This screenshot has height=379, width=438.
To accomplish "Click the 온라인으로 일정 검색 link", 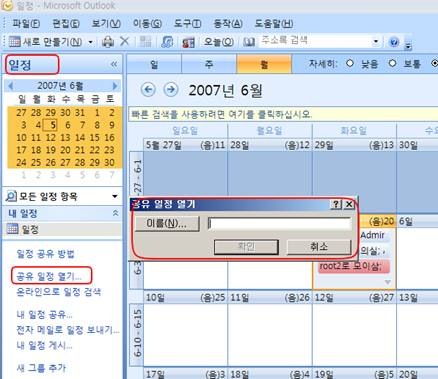I will click(x=59, y=292).
